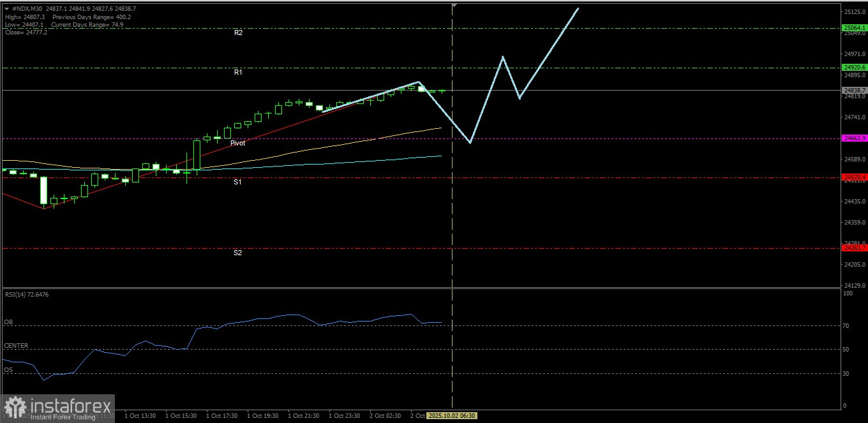Select the R1 resistance level label

coord(238,73)
